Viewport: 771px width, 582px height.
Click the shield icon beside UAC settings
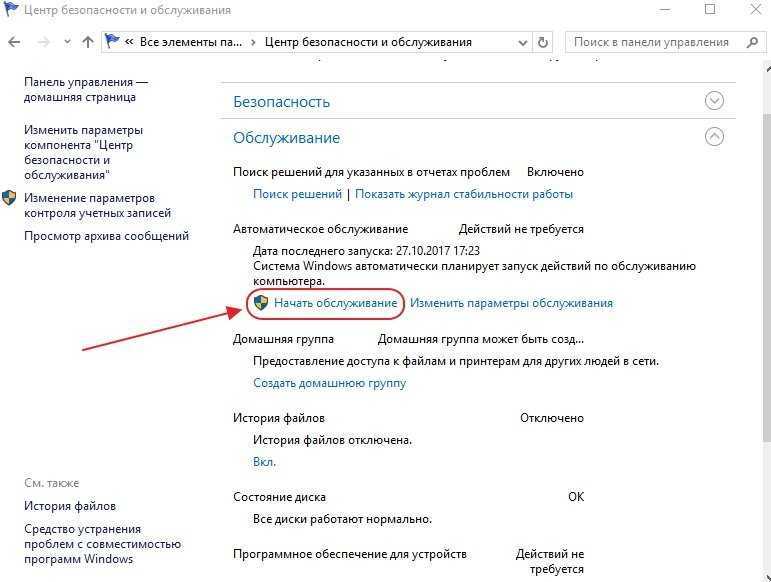tap(9, 198)
